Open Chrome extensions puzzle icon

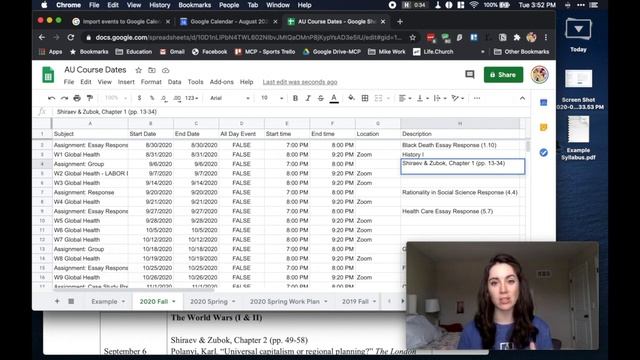point(517,38)
